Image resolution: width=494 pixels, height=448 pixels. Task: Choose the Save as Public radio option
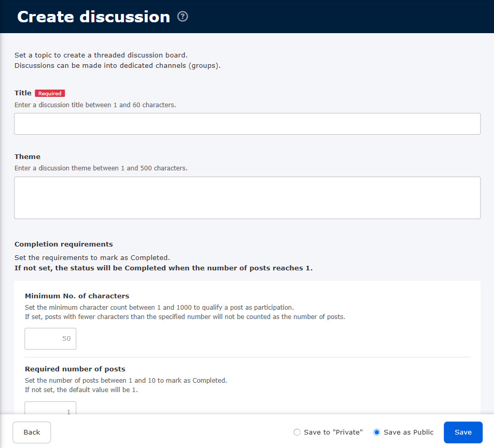pyautogui.click(x=377, y=432)
